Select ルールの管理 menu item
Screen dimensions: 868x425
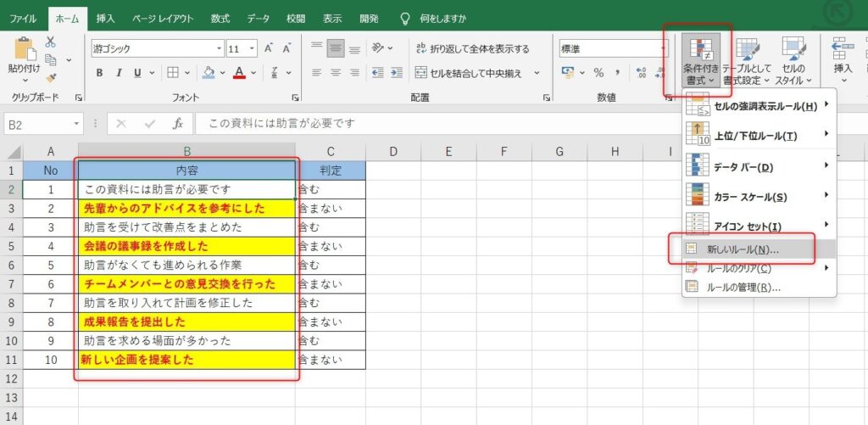[759, 288]
